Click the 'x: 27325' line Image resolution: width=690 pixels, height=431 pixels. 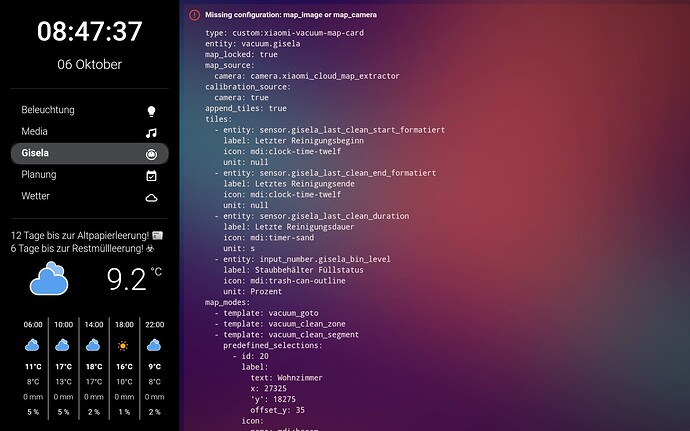click(x=268, y=389)
